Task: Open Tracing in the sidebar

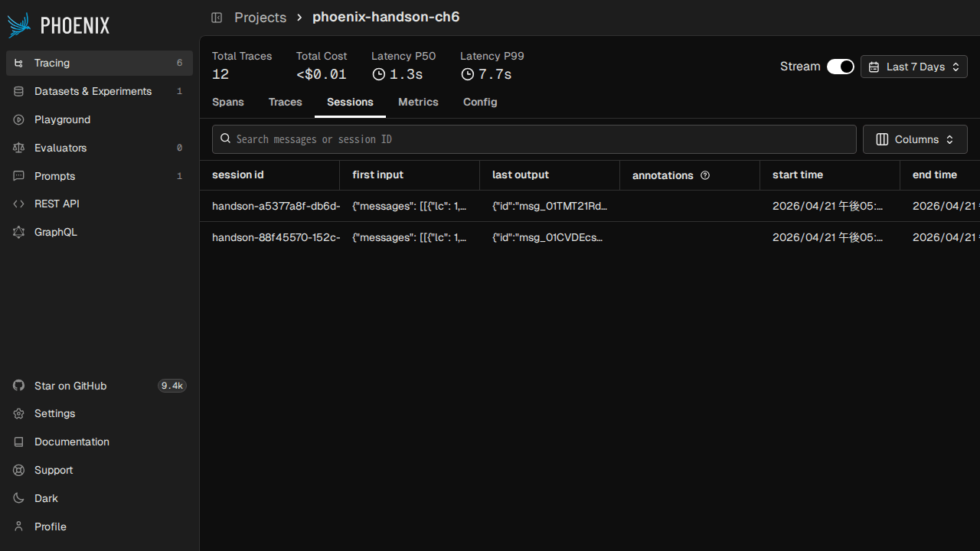Action: tap(100, 64)
